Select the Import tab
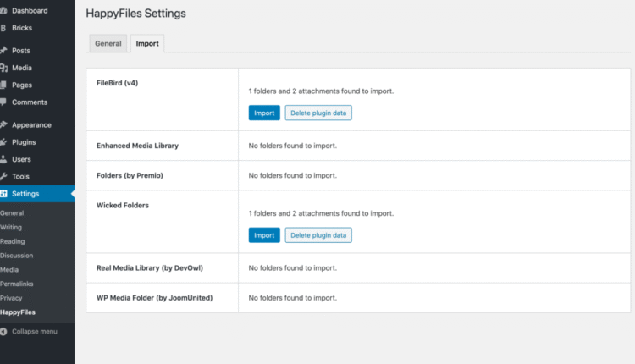Screen dimensions: 635x364 pos(147,43)
